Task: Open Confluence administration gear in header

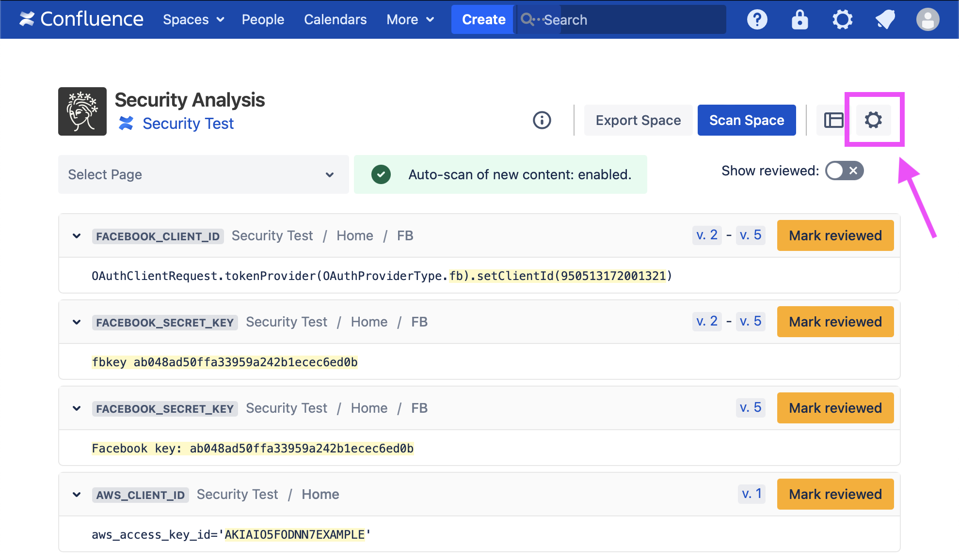Action: 842,19
